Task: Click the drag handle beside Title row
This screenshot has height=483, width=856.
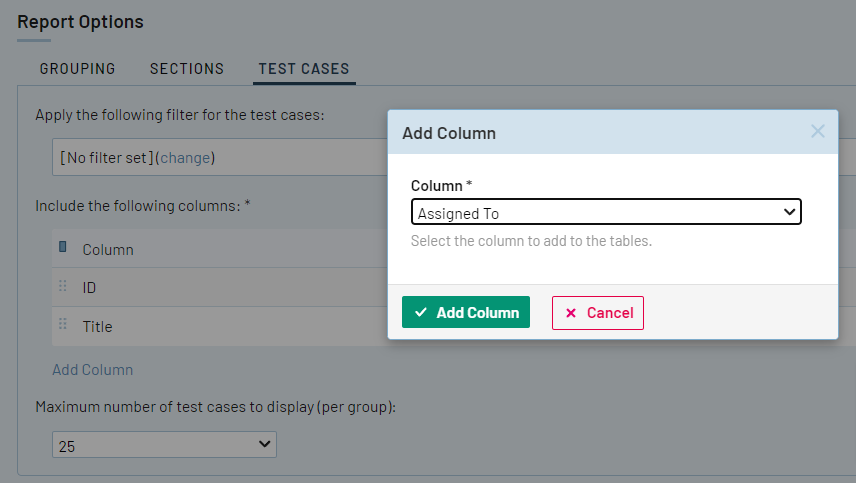Action: point(63,325)
